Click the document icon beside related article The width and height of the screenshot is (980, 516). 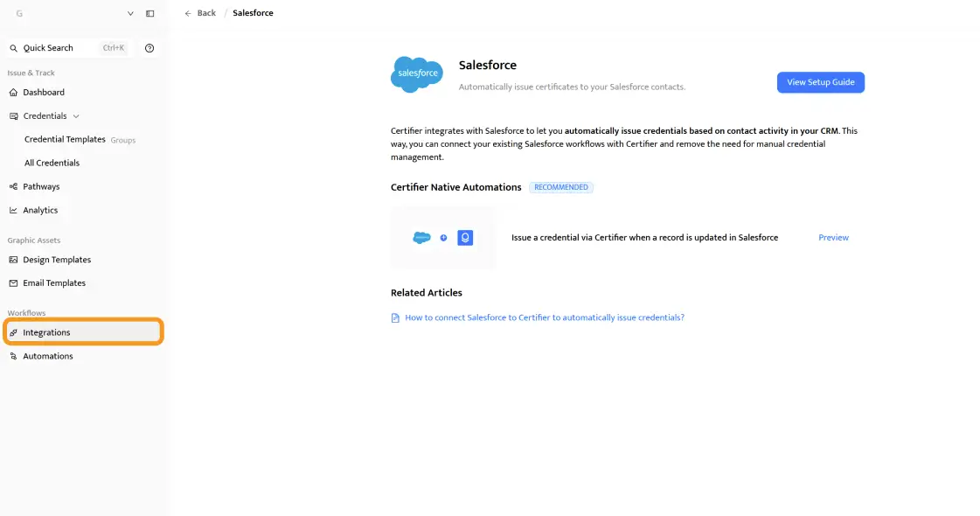395,317
